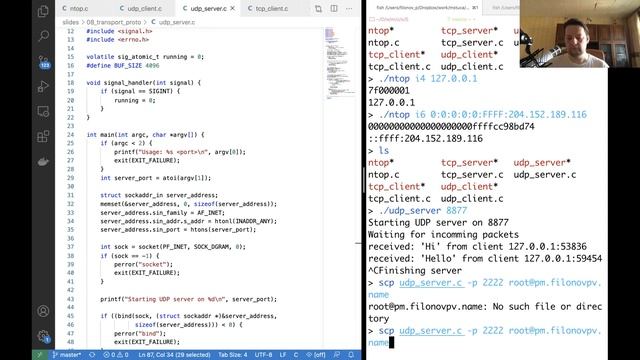Open the Remote Explorer view

pyautogui.click(x=43, y=111)
